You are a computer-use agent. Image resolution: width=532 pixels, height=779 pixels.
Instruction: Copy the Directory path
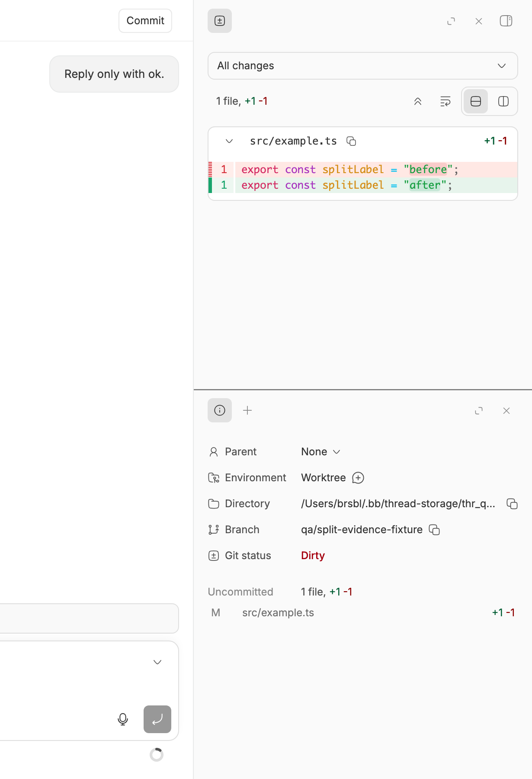512,504
